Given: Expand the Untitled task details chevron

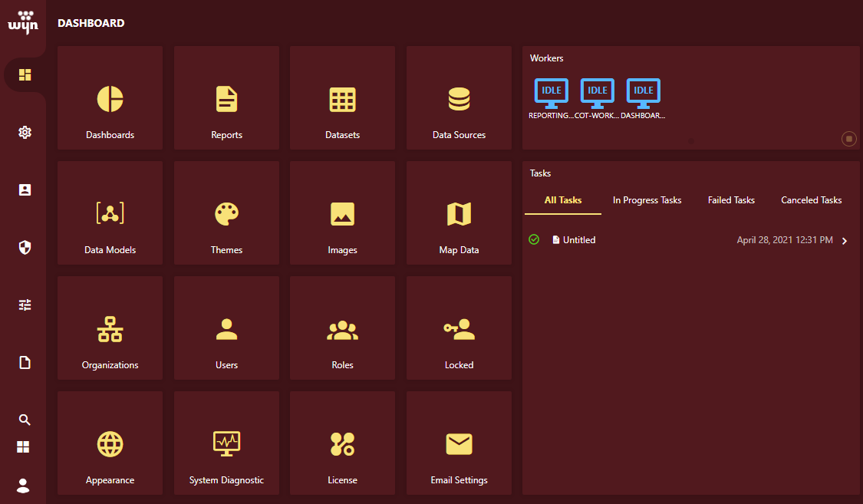Looking at the screenshot, I should tap(844, 239).
